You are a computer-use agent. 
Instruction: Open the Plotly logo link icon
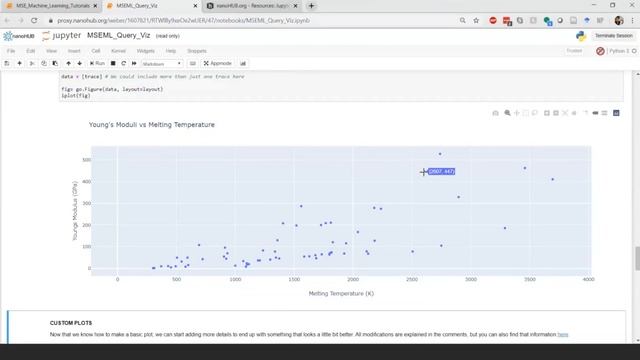616,113
